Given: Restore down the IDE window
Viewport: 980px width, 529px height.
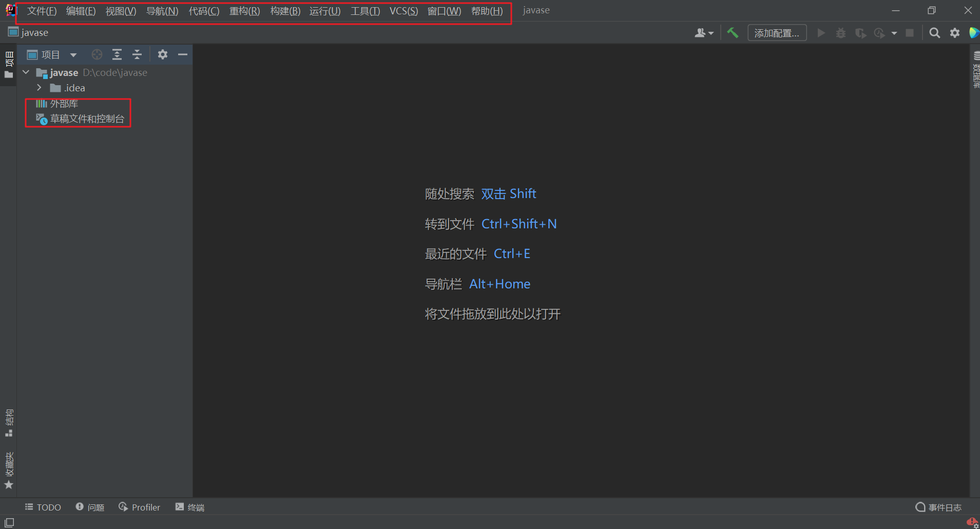Looking at the screenshot, I should tap(932, 10).
